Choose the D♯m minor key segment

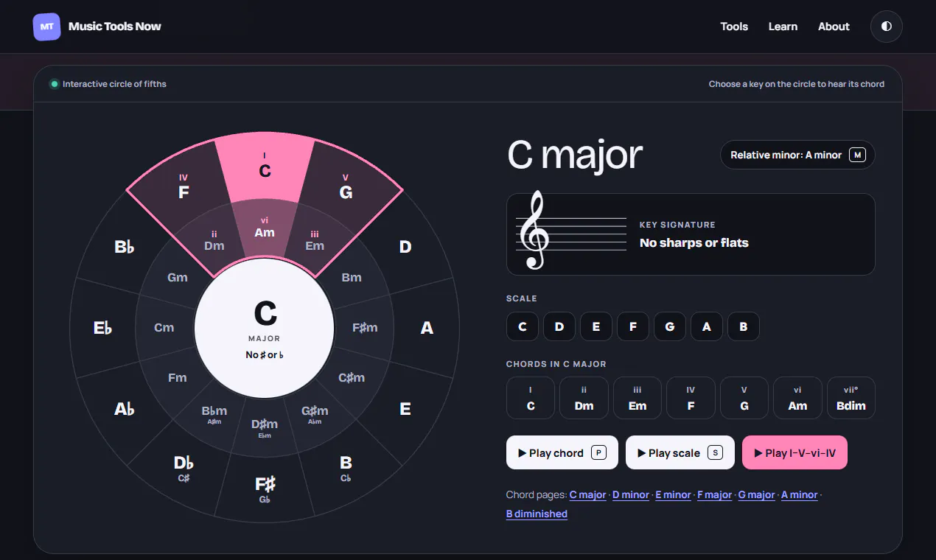[x=265, y=427]
